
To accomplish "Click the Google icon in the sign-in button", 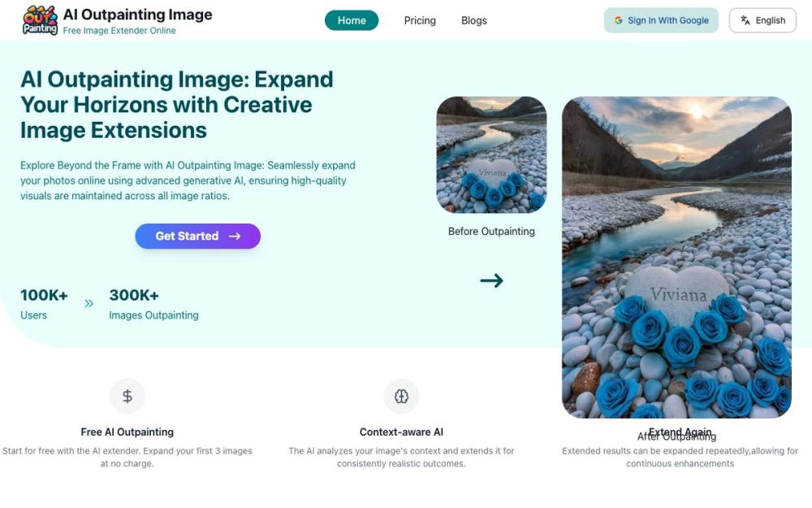I will point(619,20).
